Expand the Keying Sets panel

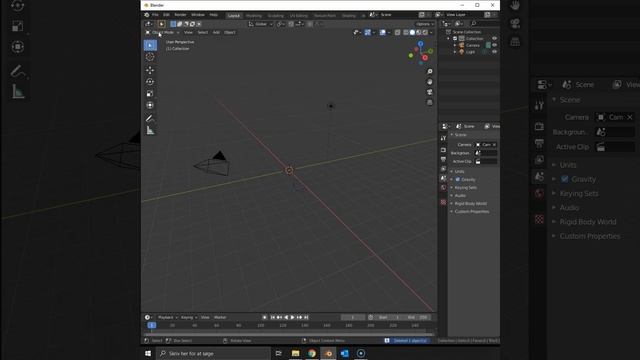click(465, 188)
